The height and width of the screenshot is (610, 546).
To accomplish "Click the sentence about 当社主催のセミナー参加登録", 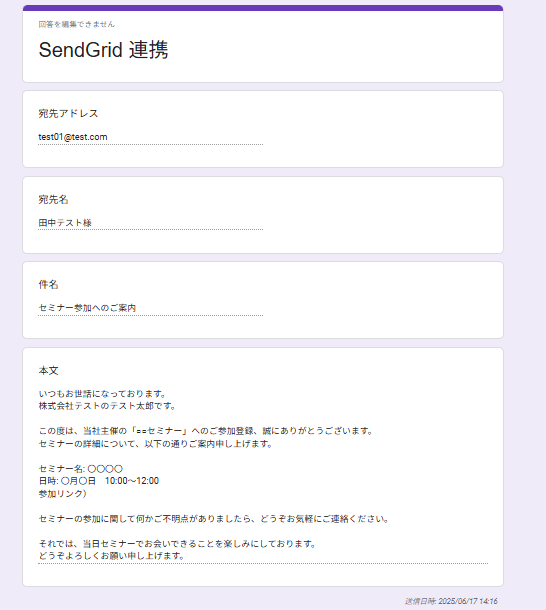I will [206, 431].
